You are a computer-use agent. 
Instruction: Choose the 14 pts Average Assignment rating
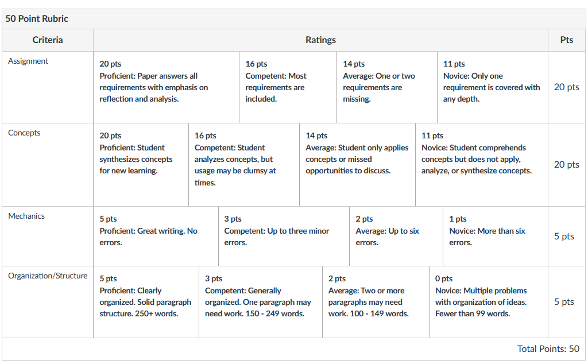387,87
